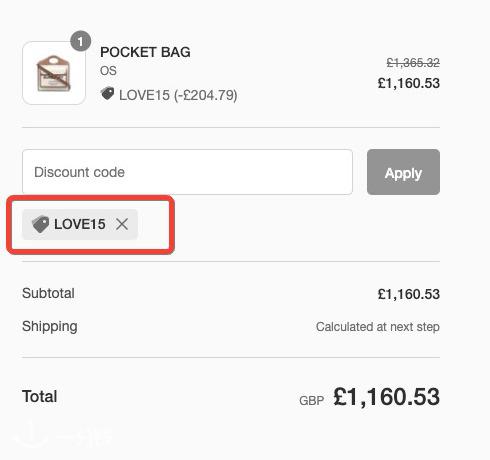The height and width of the screenshot is (460, 490).
Task: Click the subtotal amount £1,160.53
Action: click(409, 294)
